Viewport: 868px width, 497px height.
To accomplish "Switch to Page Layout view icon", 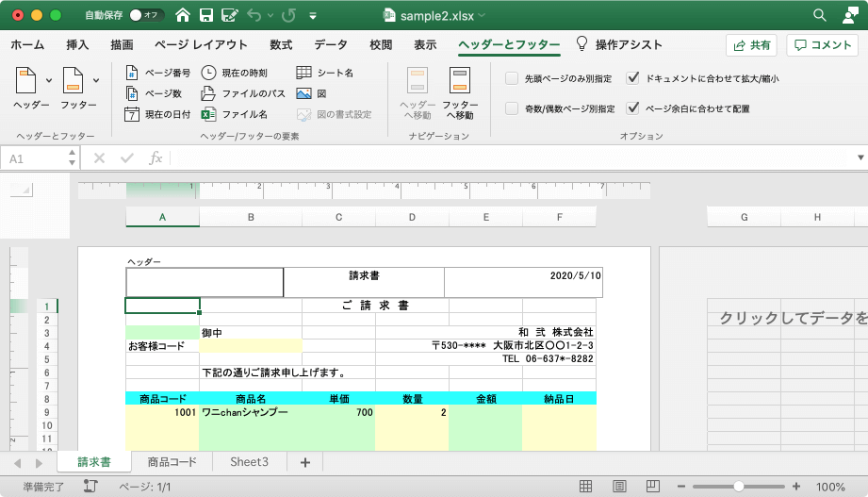I will pyautogui.click(x=619, y=487).
